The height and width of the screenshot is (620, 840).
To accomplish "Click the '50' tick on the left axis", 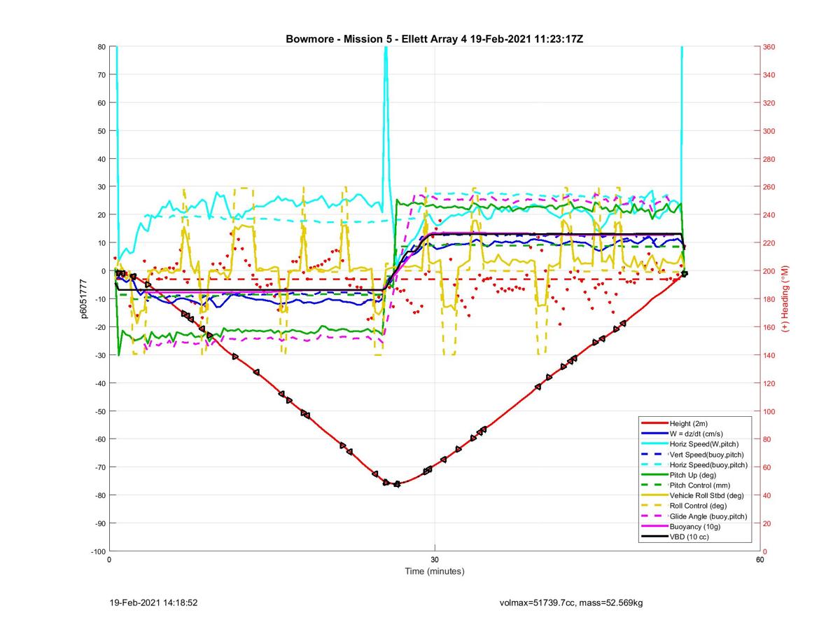I will click(x=101, y=131).
